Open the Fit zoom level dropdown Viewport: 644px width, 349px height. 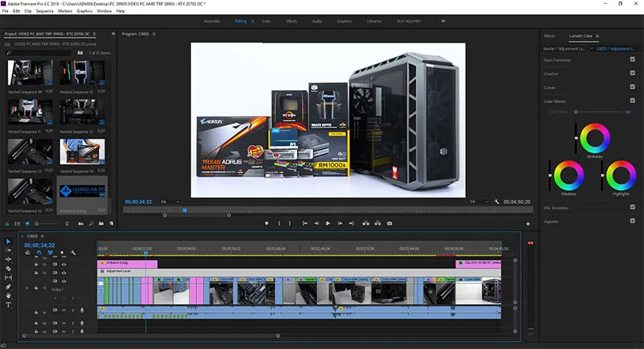click(x=170, y=202)
